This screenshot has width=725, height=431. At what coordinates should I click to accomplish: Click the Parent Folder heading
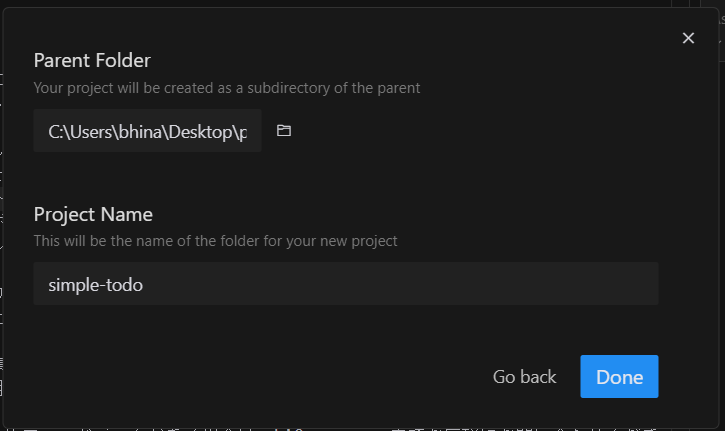click(x=92, y=60)
